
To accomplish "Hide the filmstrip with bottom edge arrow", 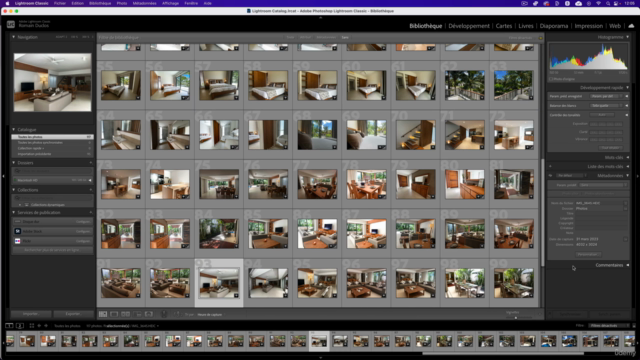I will pos(320,358).
